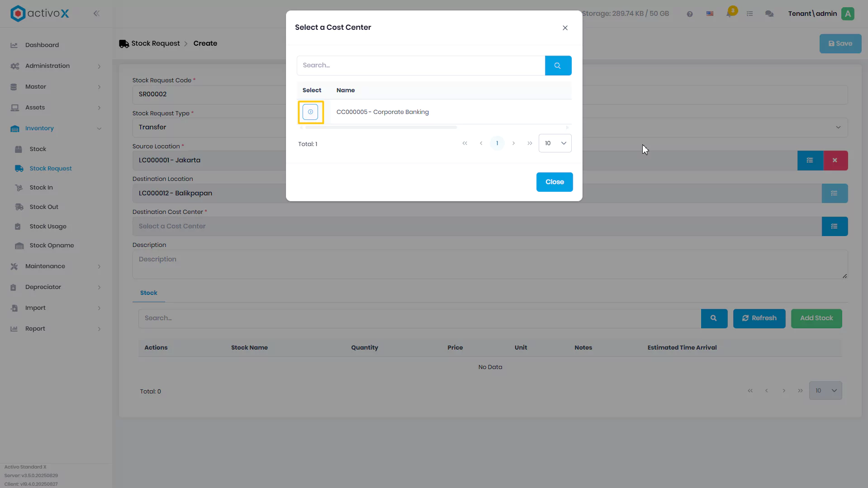Go to next page in dialog pagination

pos(513,143)
